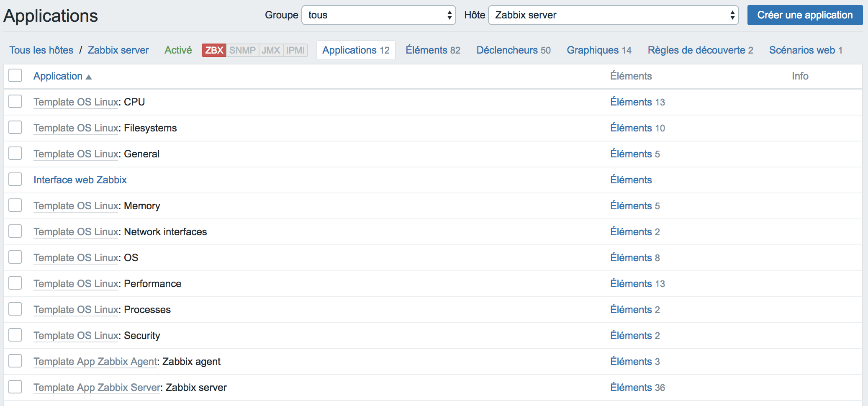Image resolution: width=868 pixels, height=406 pixels.
Task: Check the Zabbix agent application row
Action: (15, 361)
